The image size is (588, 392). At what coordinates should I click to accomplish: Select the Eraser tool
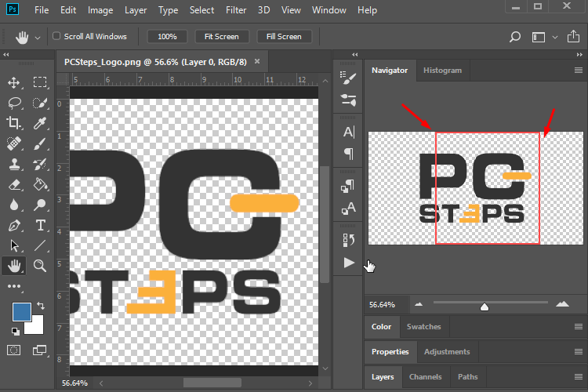pyautogui.click(x=14, y=184)
